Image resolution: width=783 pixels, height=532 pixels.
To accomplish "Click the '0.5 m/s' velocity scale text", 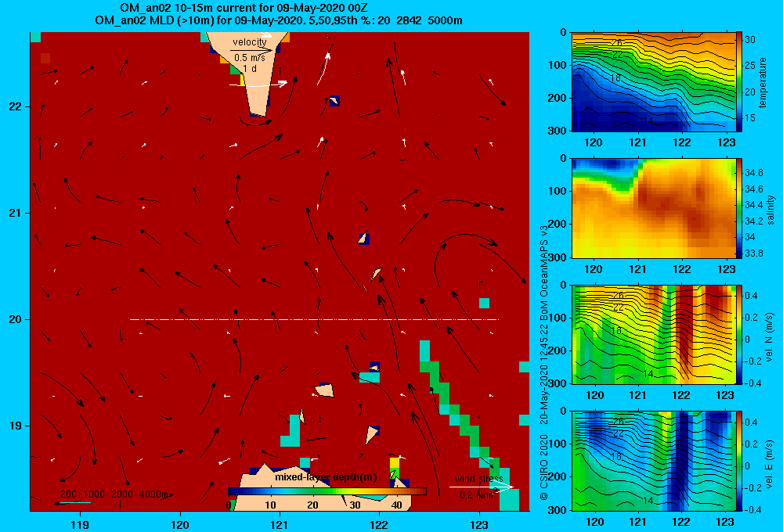I will pos(250,58).
